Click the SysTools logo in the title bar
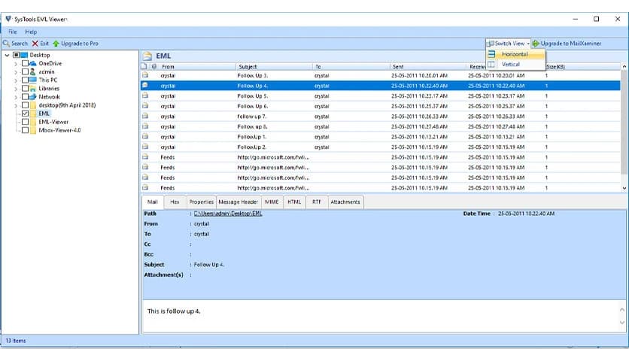The height and width of the screenshot is (364, 629). click(x=8, y=19)
